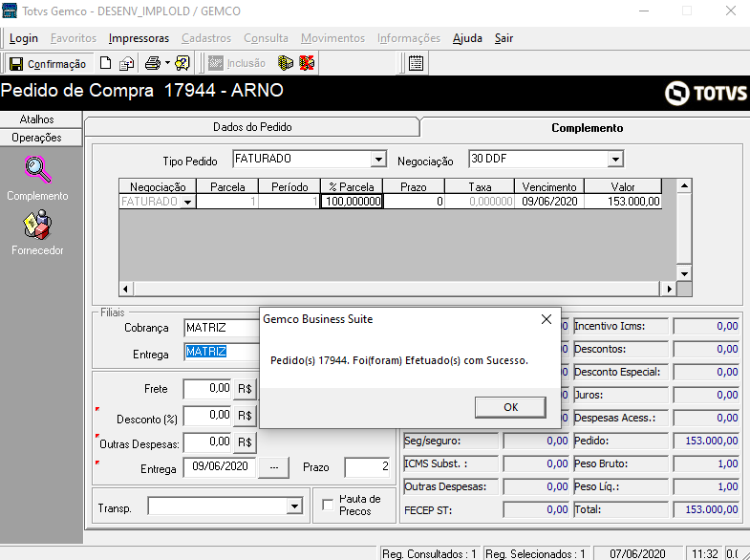
Task: Click the R$ button beside Desconto
Action: [245, 416]
